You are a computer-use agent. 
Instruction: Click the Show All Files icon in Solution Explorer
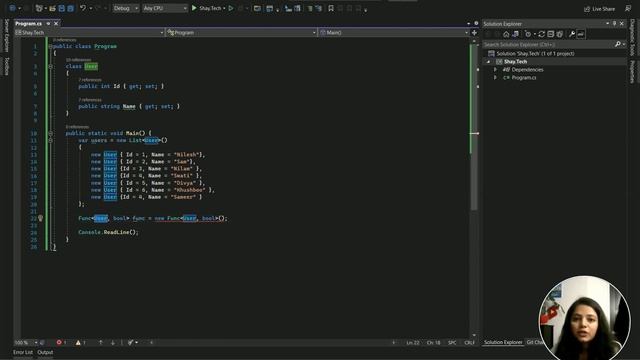coord(560,34)
